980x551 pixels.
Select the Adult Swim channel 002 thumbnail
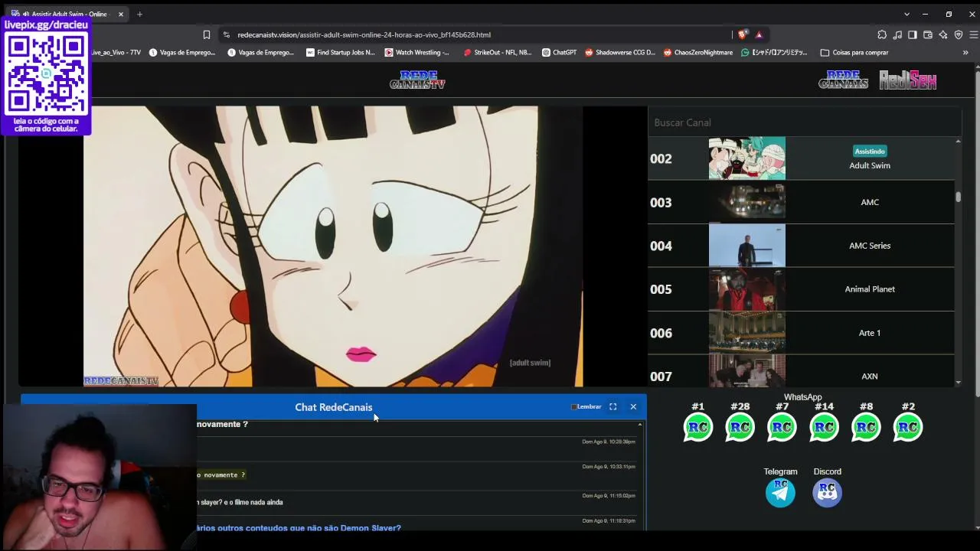click(x=746, y=158)
